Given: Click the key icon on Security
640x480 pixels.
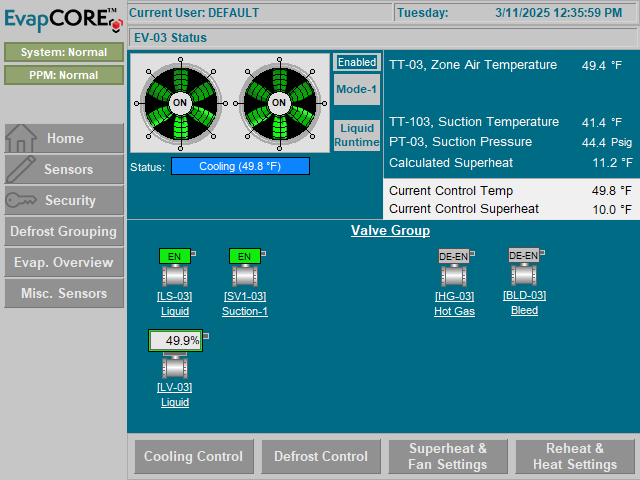Looking at the screenshot, I should point(21,200).
